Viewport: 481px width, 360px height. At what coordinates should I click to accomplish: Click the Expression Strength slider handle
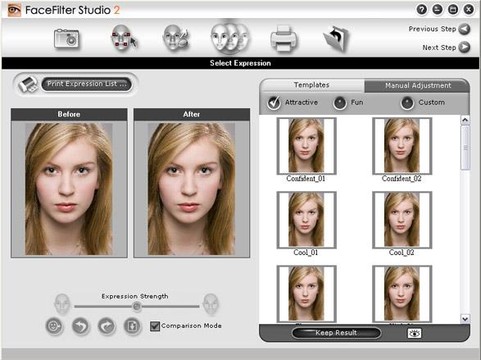pos(137,307)
